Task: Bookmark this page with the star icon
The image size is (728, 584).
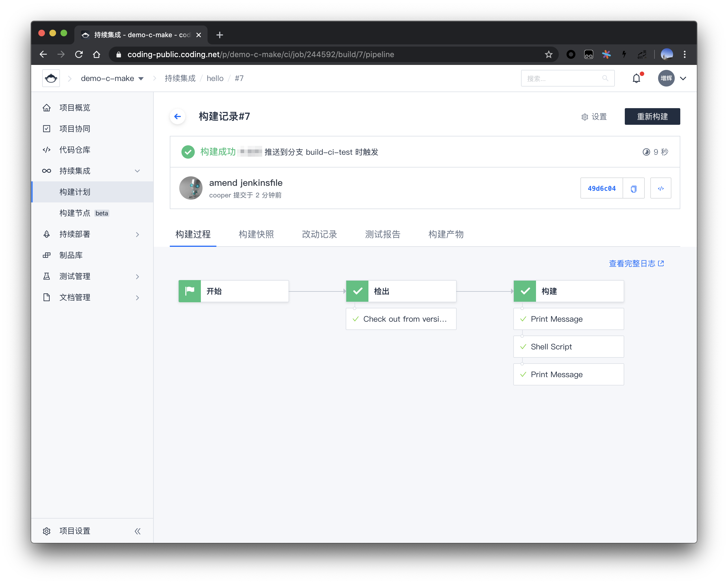Action: point(548,54)
